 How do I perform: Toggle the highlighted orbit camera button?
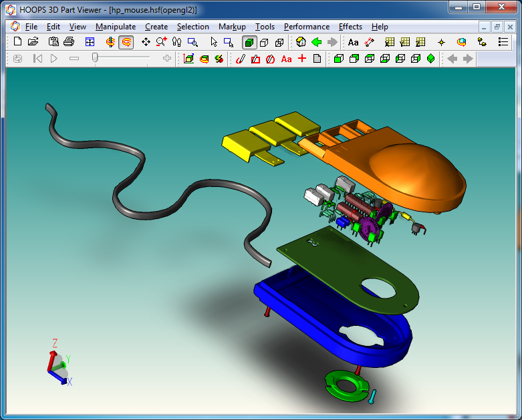126,42
